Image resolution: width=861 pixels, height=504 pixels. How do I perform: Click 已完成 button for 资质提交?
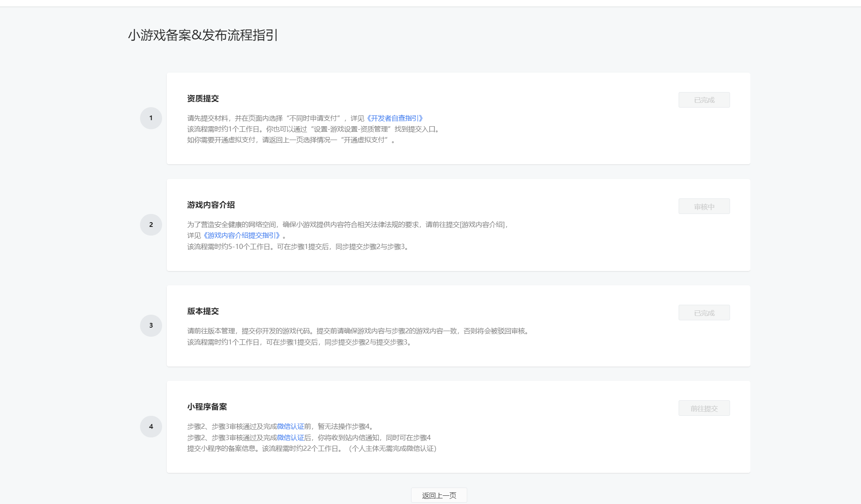[x=704, y=100]
